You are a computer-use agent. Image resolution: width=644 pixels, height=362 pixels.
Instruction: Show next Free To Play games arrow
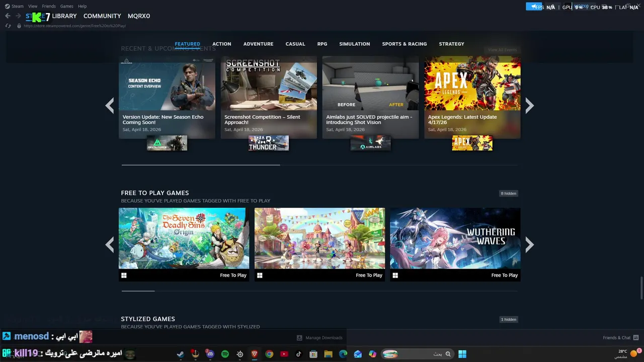tap(529, 245)
